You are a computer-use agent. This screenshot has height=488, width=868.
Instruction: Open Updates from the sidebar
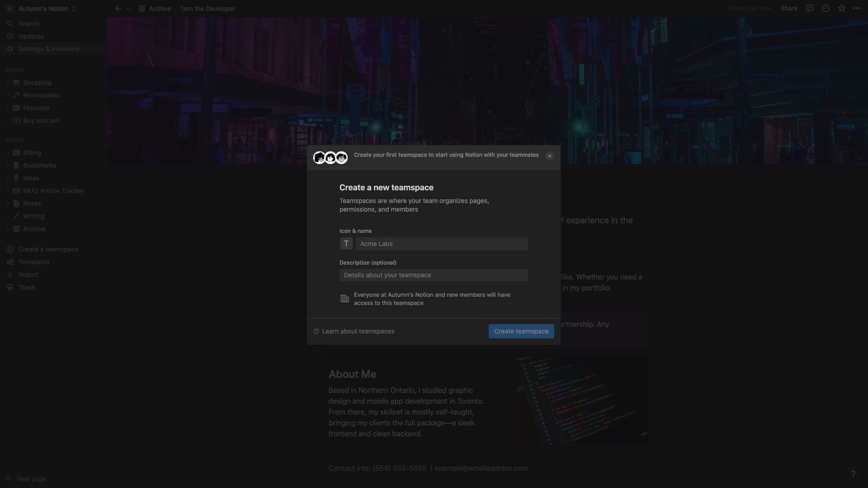pyautogui.click(x=31, y=36)
